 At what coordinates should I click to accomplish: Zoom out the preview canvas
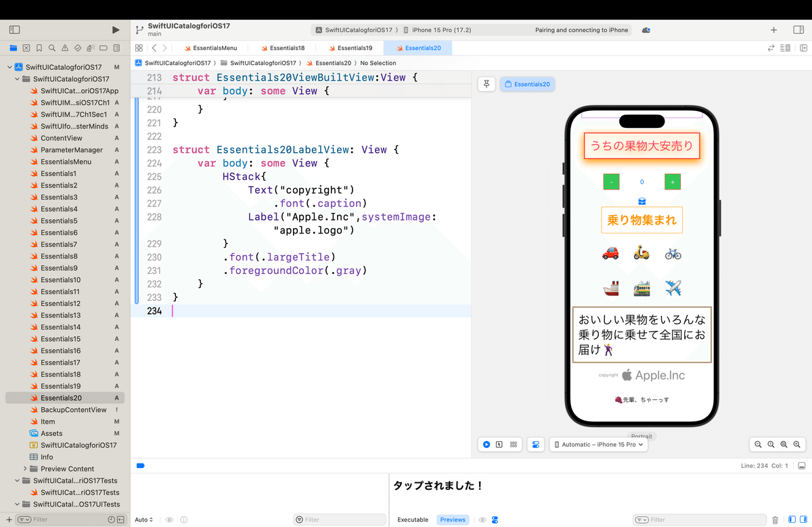[758, 444]
